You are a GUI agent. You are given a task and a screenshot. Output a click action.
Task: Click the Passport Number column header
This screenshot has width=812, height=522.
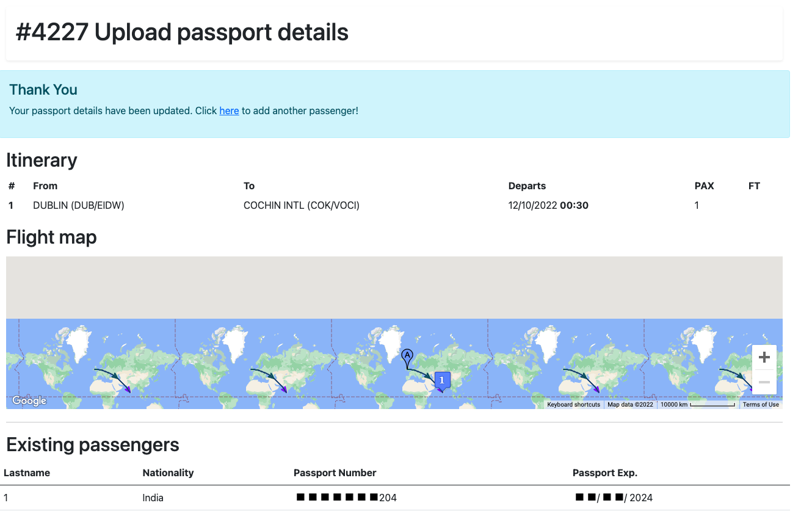(335, 473)
